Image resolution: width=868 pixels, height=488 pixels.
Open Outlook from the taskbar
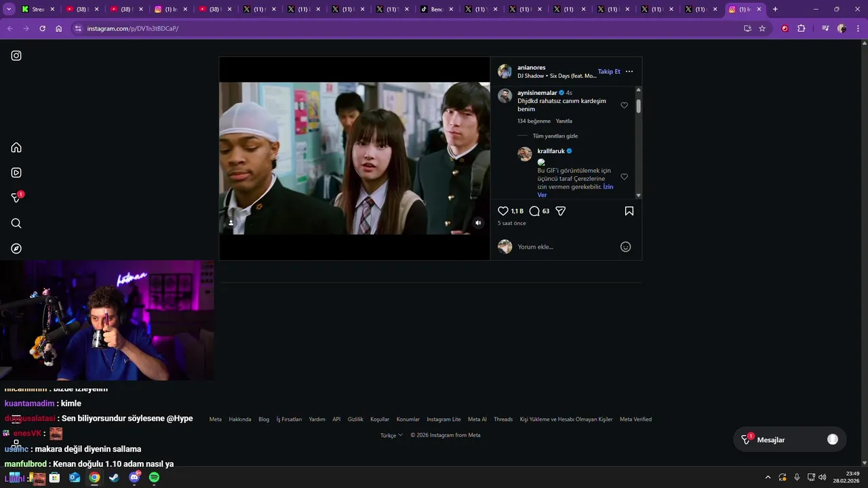coord(75,477)
